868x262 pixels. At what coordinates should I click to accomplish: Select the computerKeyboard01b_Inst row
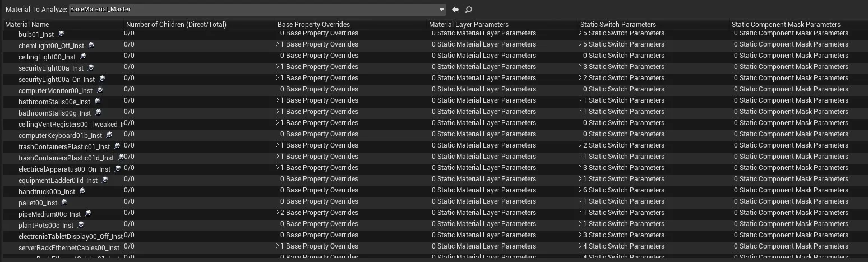[x=434, y=135]
